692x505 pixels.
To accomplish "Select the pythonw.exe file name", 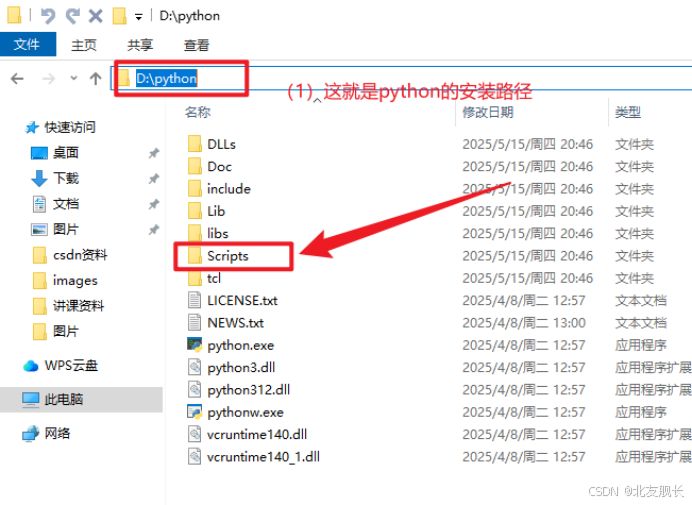I will 245,413.
